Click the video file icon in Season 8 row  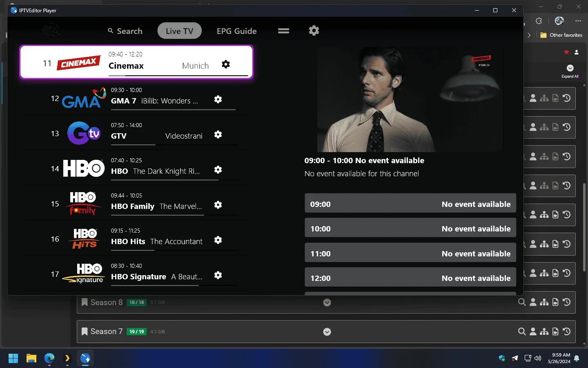click(x=555, y=302)
